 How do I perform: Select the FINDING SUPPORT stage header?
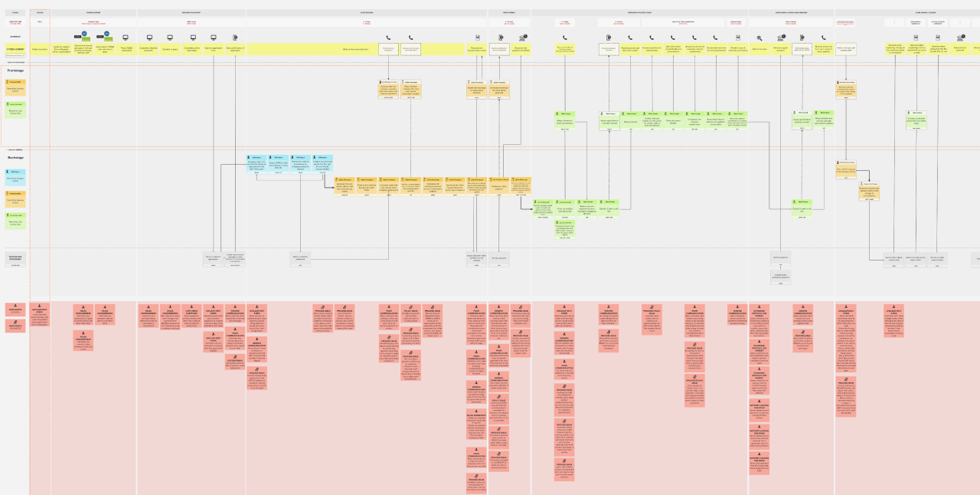(x=93, y=13)
